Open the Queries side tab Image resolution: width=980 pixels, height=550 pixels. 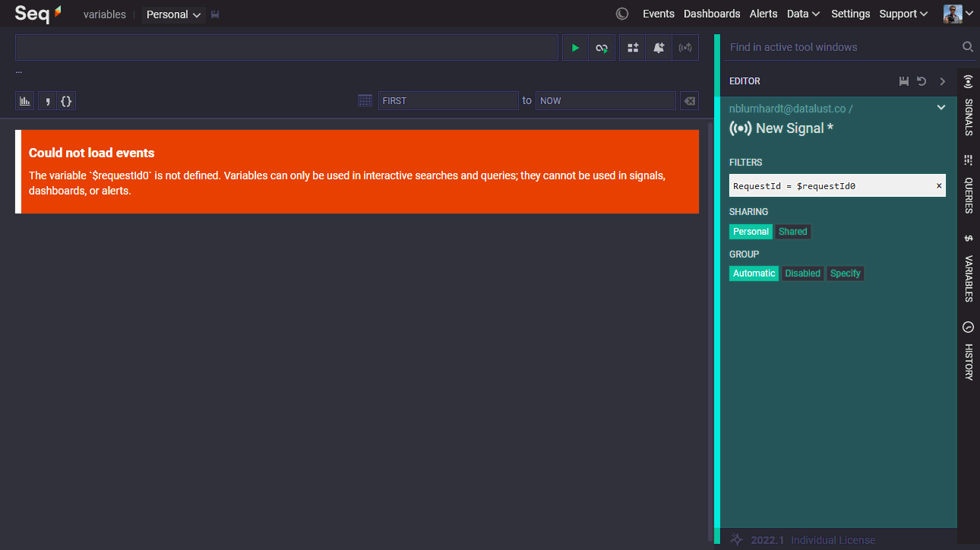[x=969, y=185]
